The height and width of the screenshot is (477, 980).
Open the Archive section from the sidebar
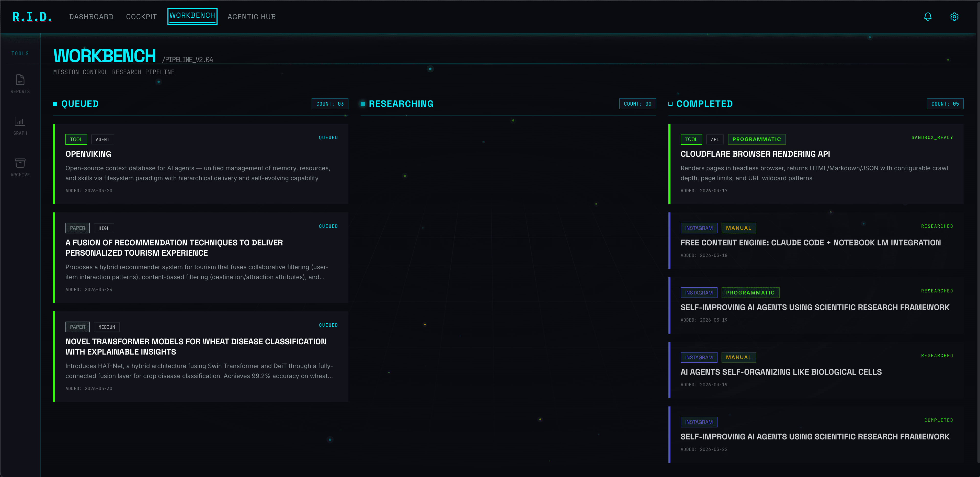click(20, 165)
